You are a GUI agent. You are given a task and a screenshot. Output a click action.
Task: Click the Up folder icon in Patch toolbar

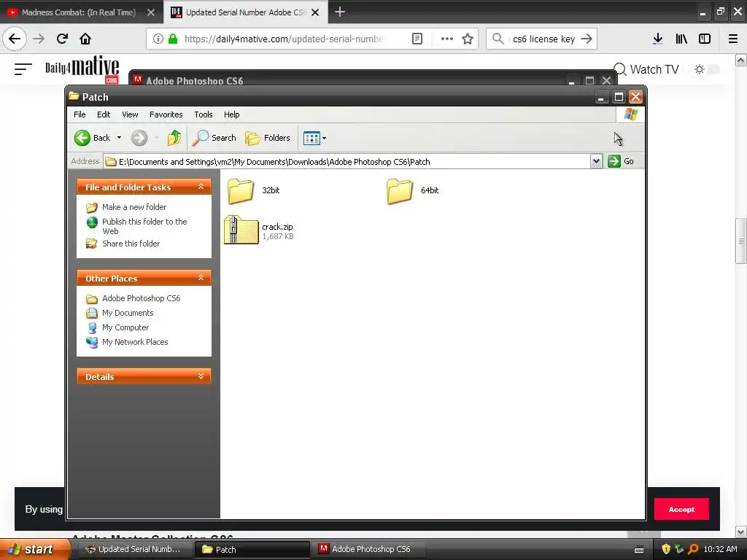coord(174,138)
